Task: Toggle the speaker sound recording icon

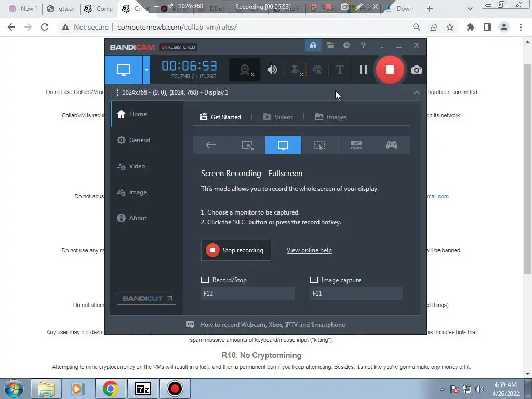Action: pos(272,70)
